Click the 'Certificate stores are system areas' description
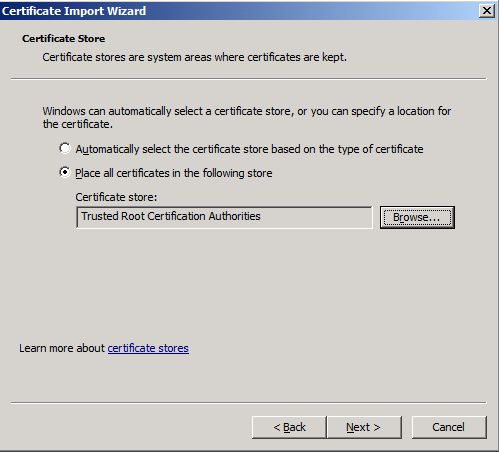Screen dimensions: 499x452 (x=194, y=57)
